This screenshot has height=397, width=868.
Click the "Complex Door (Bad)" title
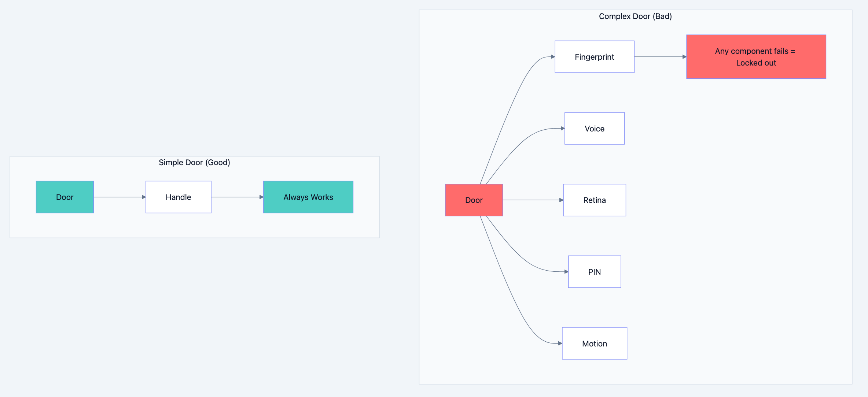(x=636, y=16)
